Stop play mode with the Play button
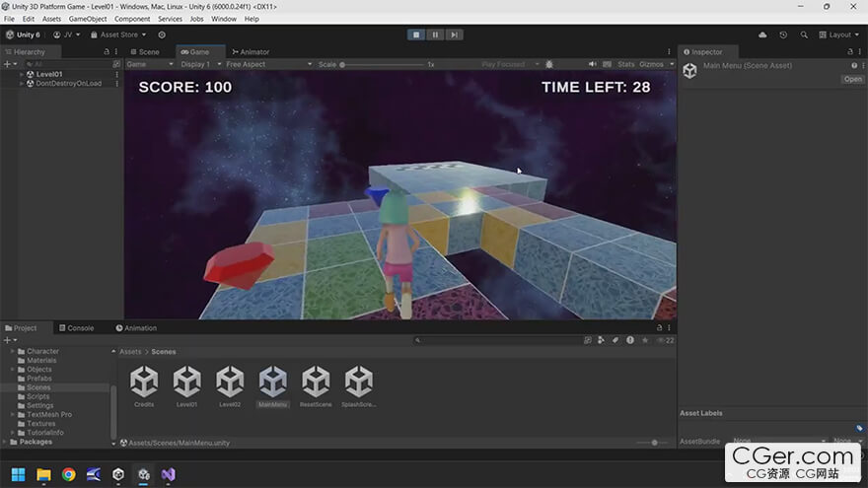This screenshot has height=488, width=868. tap(416, 35)
